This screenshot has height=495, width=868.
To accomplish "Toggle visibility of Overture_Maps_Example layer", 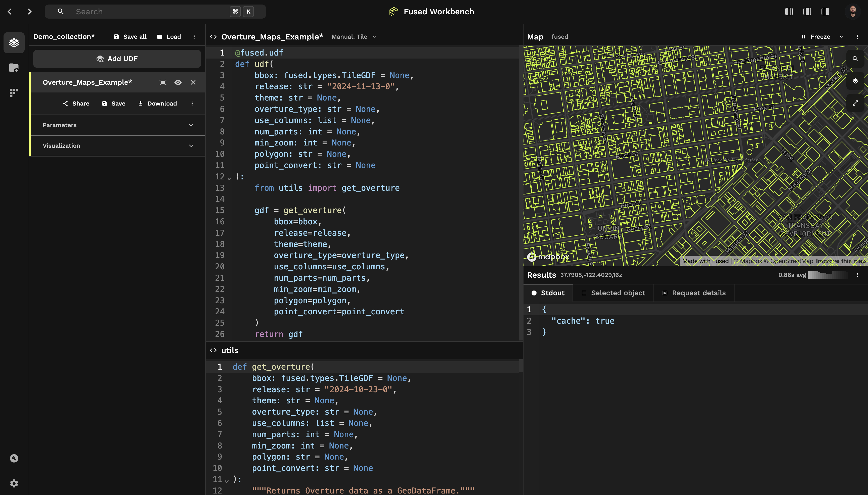I will (178, 82).
